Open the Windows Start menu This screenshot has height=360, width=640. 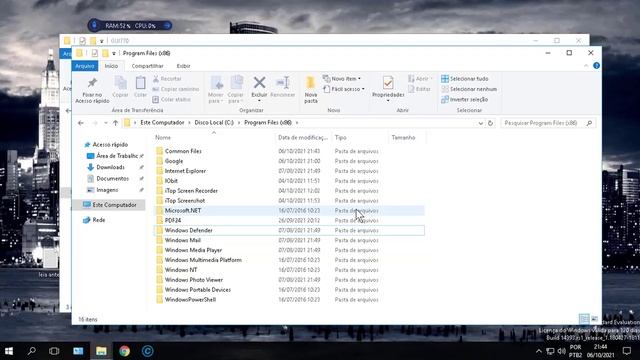coord(9,351)
